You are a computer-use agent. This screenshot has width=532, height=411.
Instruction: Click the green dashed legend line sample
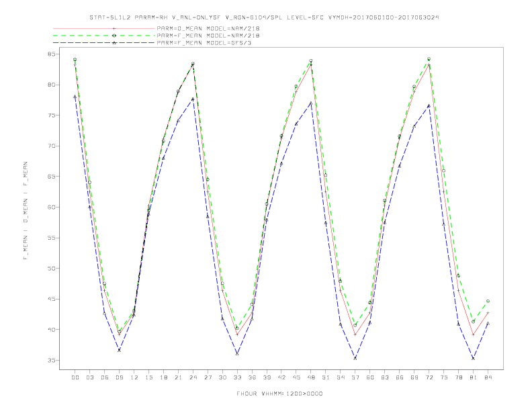click(104, 36)
